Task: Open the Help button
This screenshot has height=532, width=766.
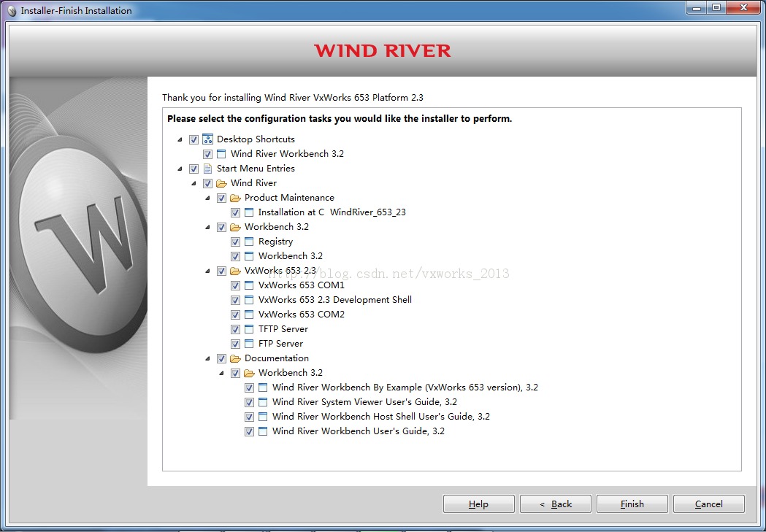Action: 479,504
